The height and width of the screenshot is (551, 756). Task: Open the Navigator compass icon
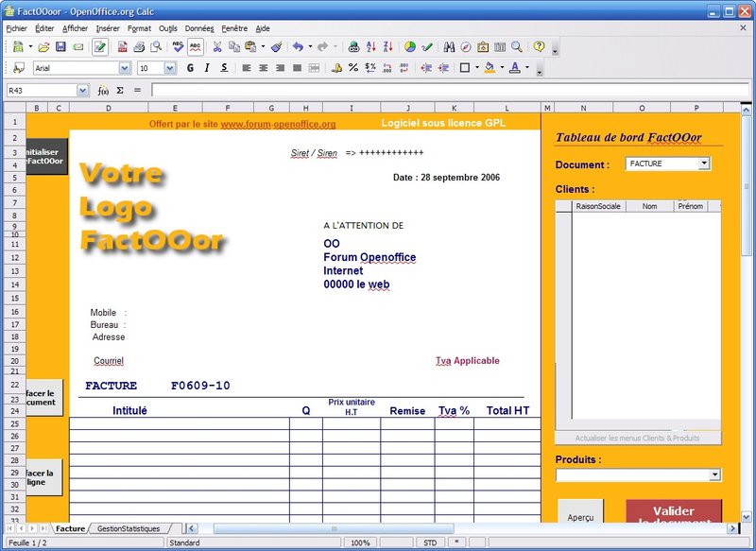pyautogui.click(x=466, y=46)
